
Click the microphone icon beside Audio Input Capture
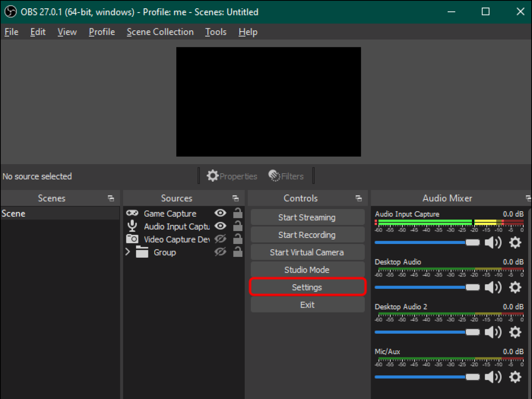click(132, 226)
